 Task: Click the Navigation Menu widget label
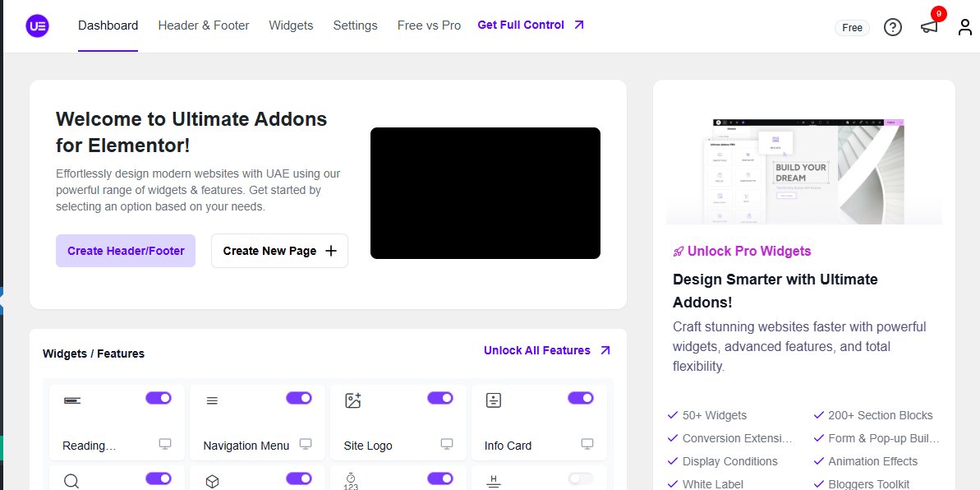[x=246, y=446]
